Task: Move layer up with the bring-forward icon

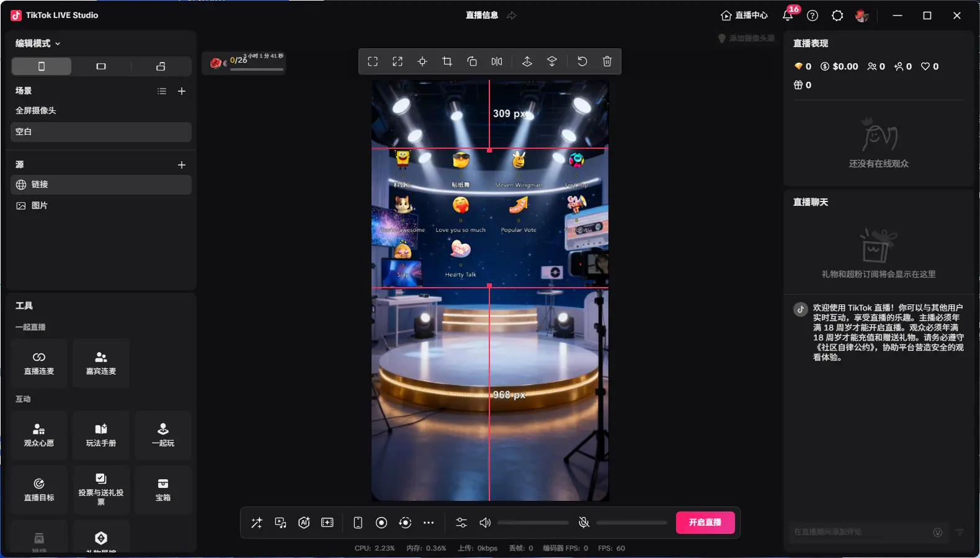Action: click(527, 61)
